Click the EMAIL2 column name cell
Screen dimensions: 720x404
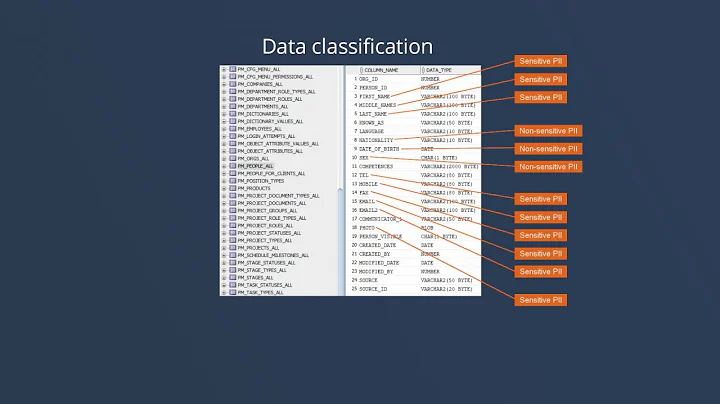click(x=368, y=210)
